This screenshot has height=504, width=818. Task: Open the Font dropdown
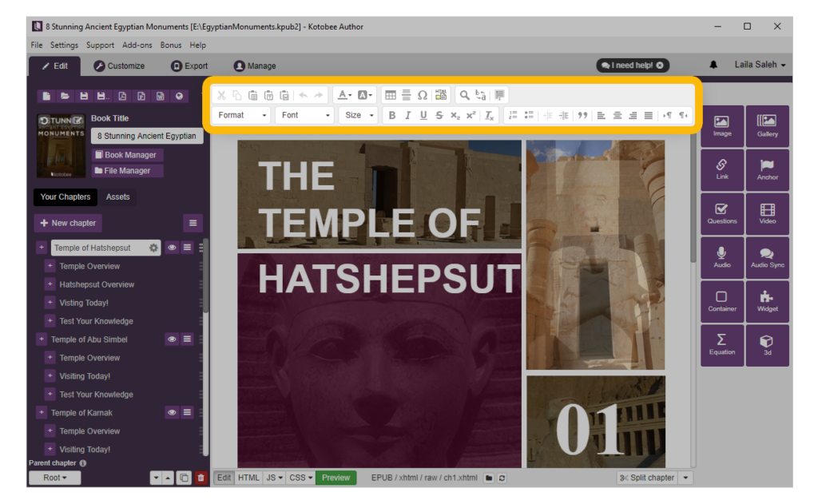[x=304, y=114]
